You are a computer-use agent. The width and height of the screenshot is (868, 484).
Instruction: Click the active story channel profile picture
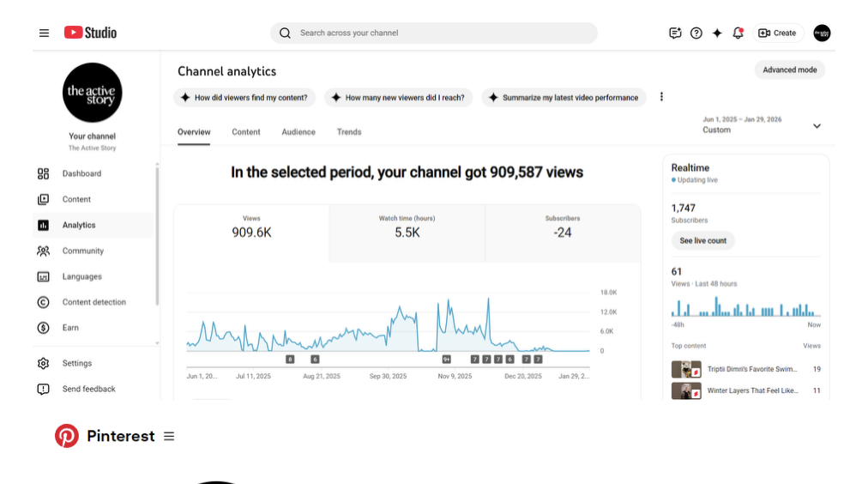pyautogui.click(x=92, y=93)
